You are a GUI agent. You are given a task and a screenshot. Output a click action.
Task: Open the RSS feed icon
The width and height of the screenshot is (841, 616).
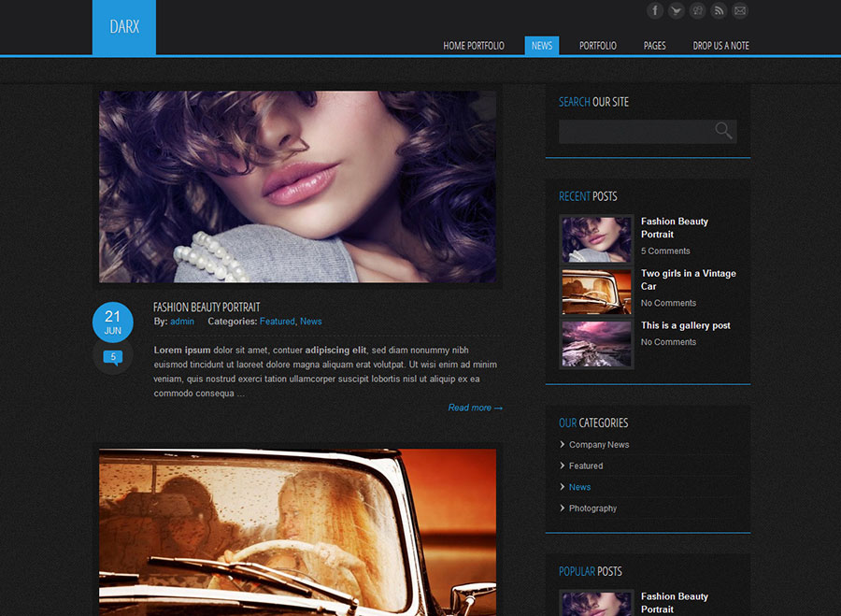tap(719, 10)
